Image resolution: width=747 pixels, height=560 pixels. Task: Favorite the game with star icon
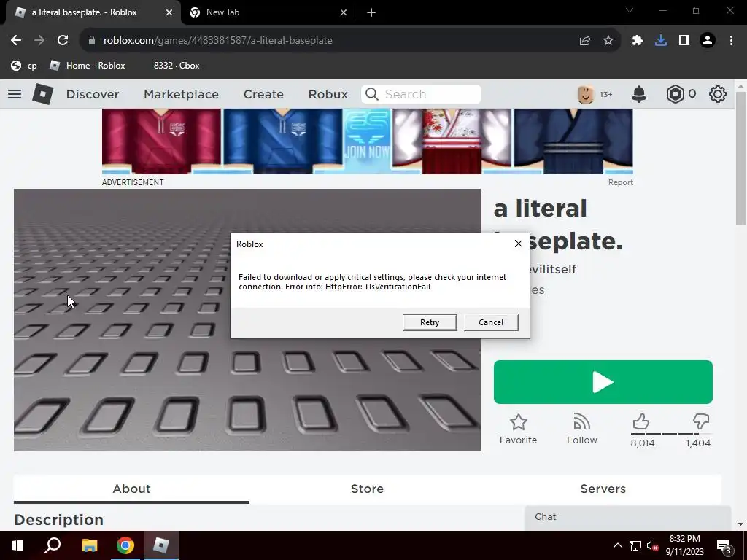(519, 422)
